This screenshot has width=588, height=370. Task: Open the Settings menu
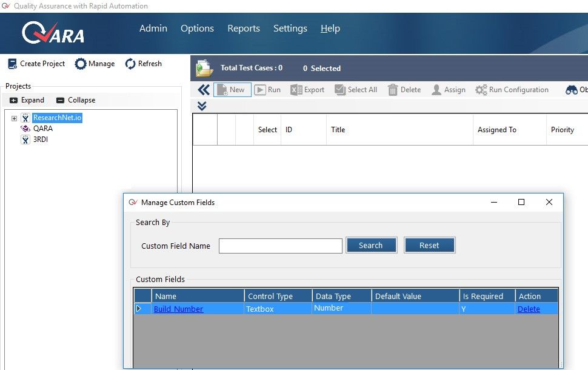tap(290, 29)
